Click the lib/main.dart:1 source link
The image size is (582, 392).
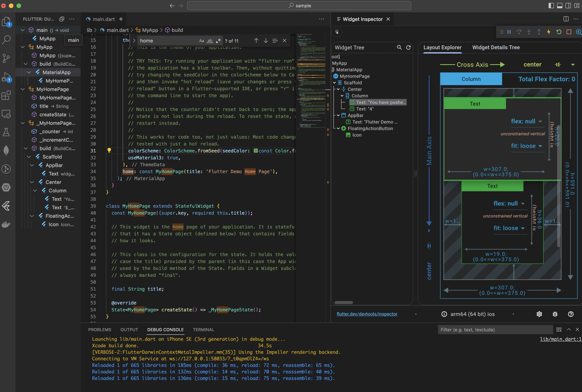tap(561, 339)
